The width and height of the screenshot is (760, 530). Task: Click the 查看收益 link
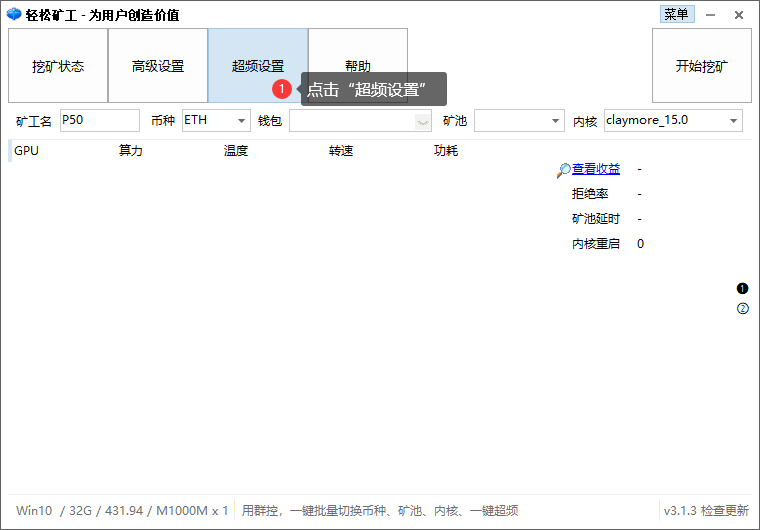click(x=596, y=169)
